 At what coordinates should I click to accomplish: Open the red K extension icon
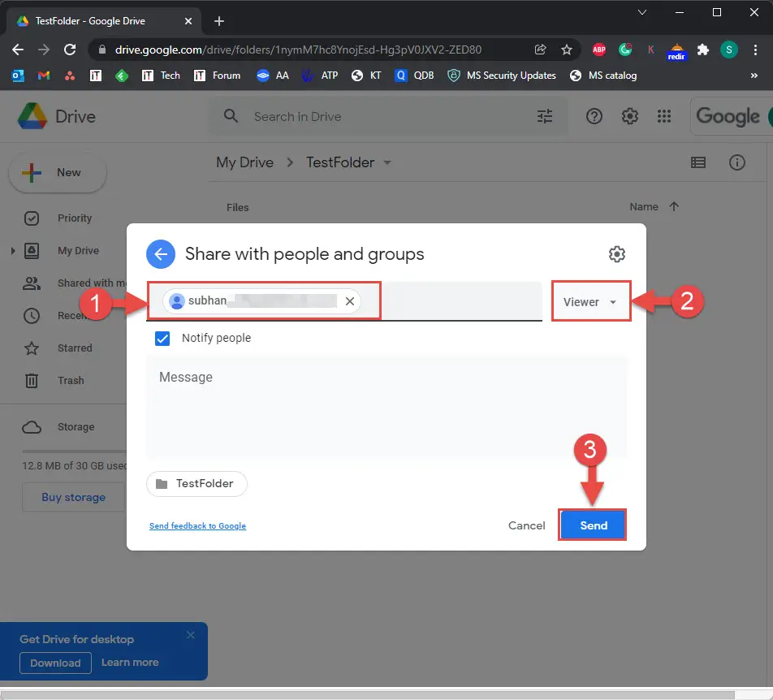pos(650,50)
